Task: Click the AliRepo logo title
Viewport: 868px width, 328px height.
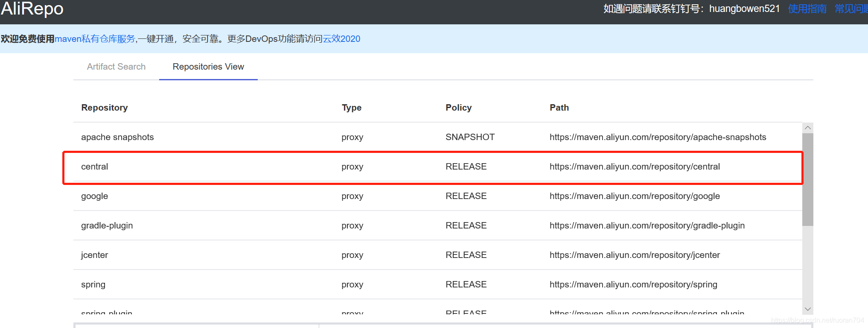Action: tap(32, 9)
